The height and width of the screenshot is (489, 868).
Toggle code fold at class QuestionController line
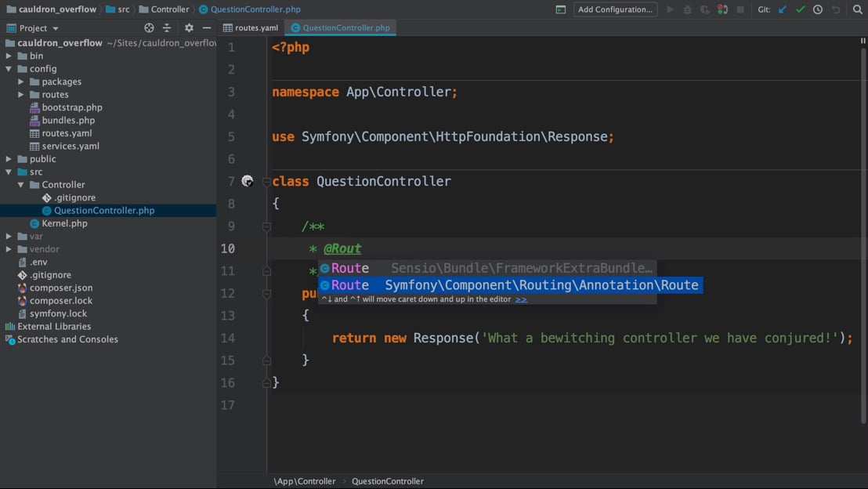tap(266, 182)
